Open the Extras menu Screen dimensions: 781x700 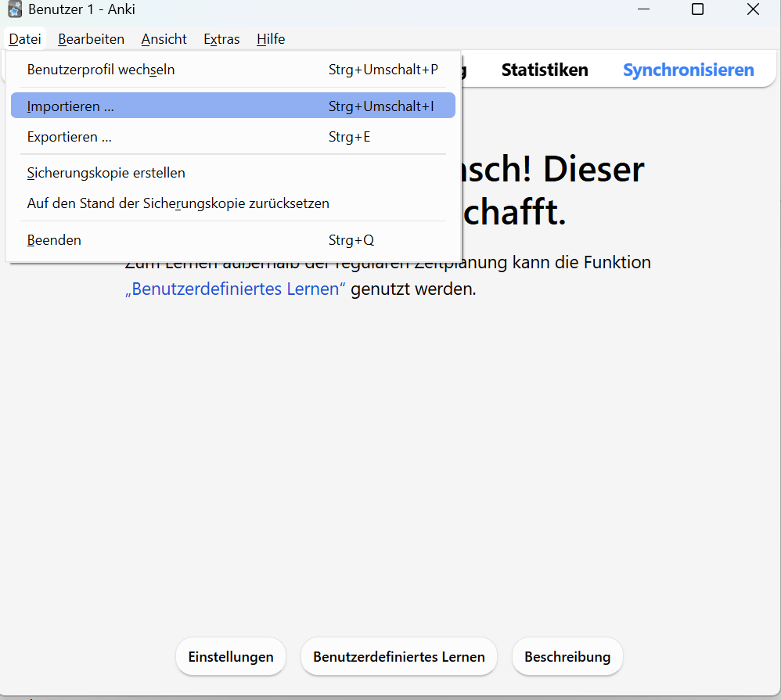pyautogui.click(x=221, y=39)
